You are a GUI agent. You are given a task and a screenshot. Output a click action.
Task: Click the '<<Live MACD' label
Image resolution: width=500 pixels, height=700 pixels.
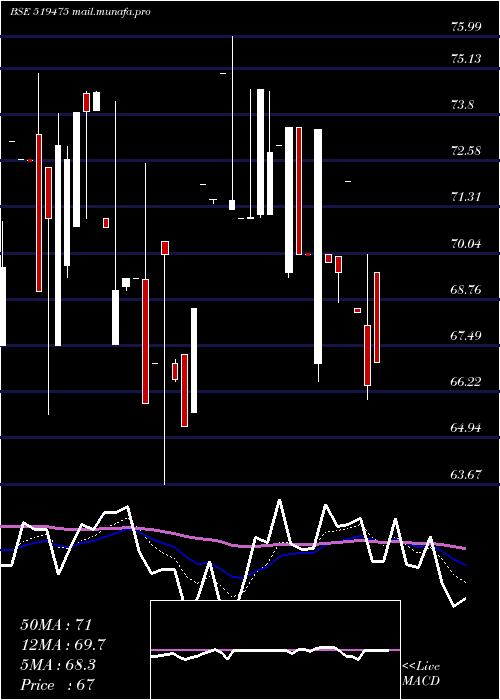coord(421,674)
